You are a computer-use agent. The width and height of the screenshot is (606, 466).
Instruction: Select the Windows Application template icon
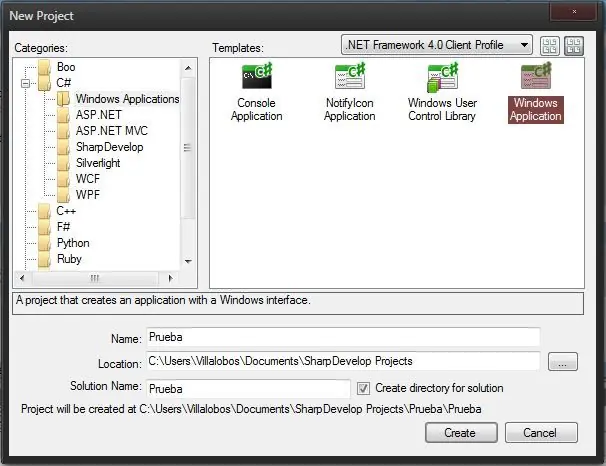536,76
